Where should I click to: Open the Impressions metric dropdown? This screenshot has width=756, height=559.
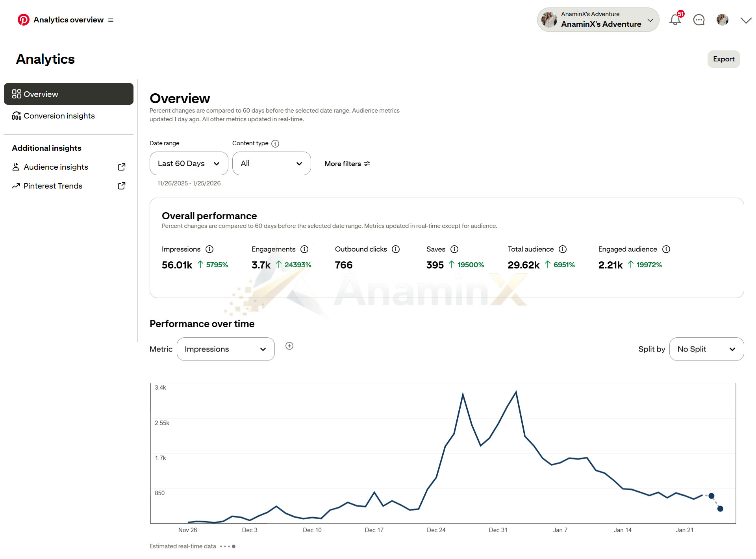point(226,349)
